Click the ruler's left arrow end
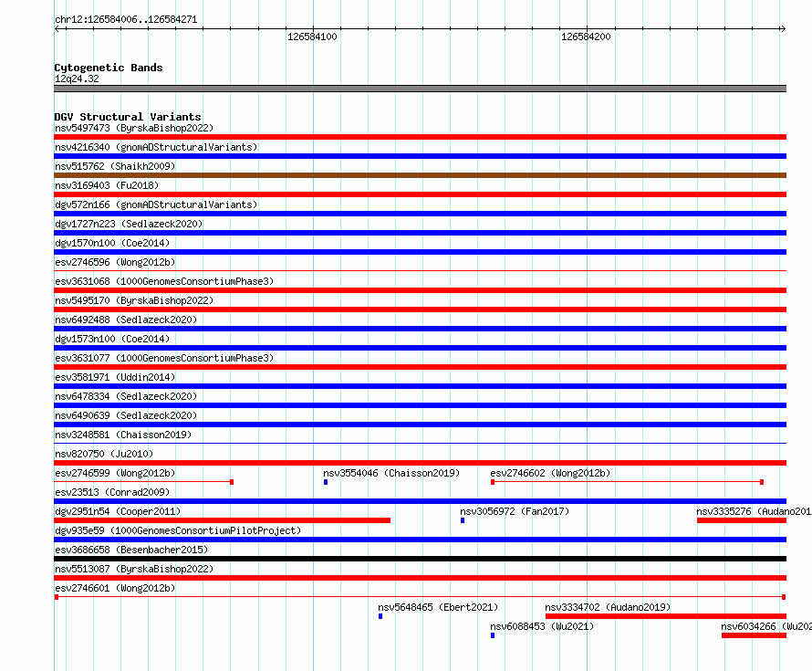The image size is (812, 671). coord(57,28)
